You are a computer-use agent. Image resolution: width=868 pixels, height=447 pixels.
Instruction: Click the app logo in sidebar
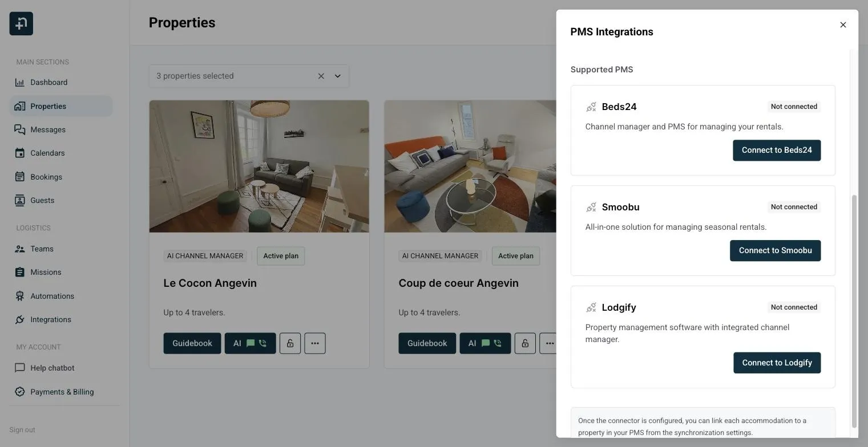21,23
